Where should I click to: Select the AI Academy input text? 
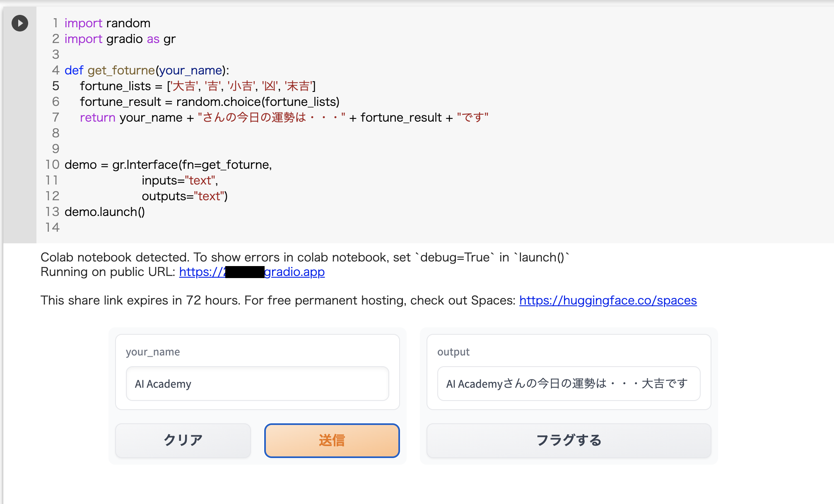click(163, 384)
